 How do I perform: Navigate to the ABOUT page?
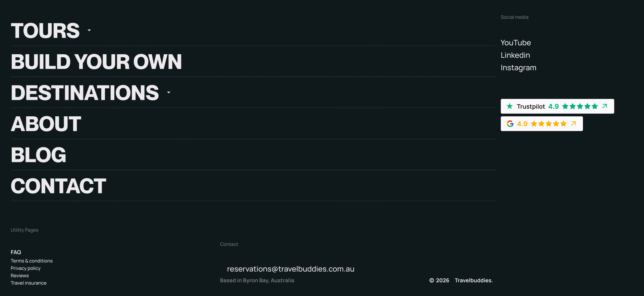[x=46, y=124]
